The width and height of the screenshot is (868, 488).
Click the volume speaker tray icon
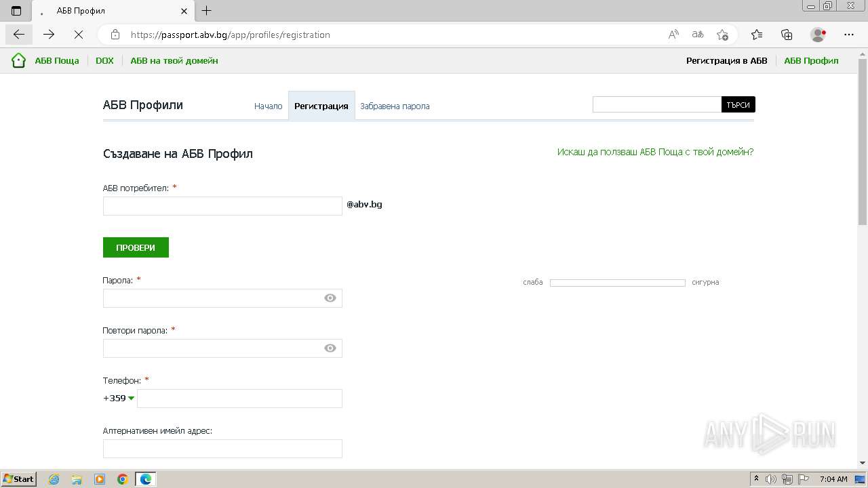tap(771, 479)
